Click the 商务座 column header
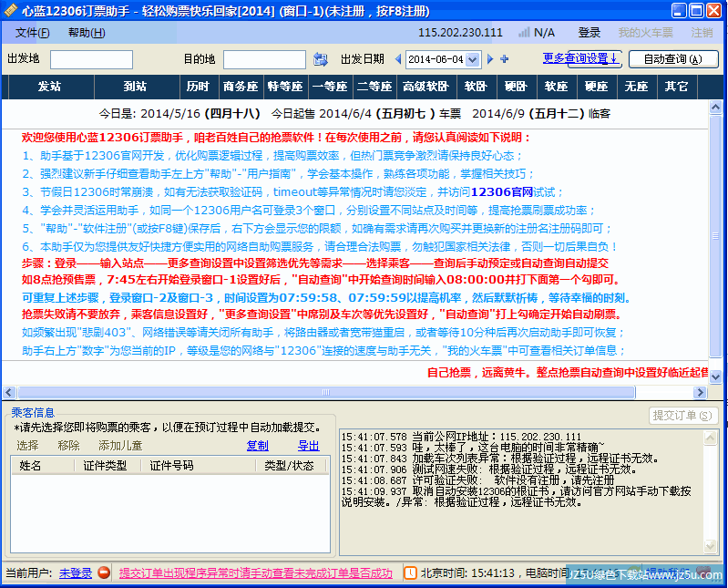The image size is (728, 588). click(x=241, y=87)
